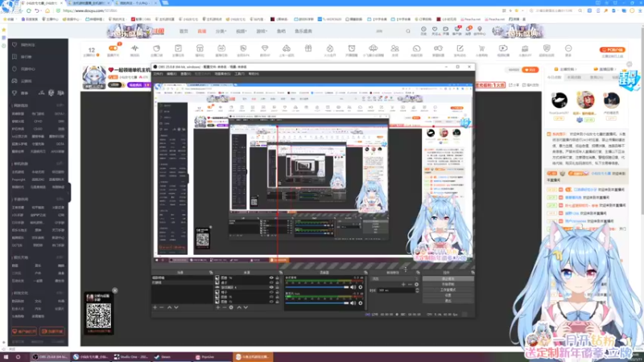Open viewing history clock icon in header
The image size is (644, 362).
423,30
